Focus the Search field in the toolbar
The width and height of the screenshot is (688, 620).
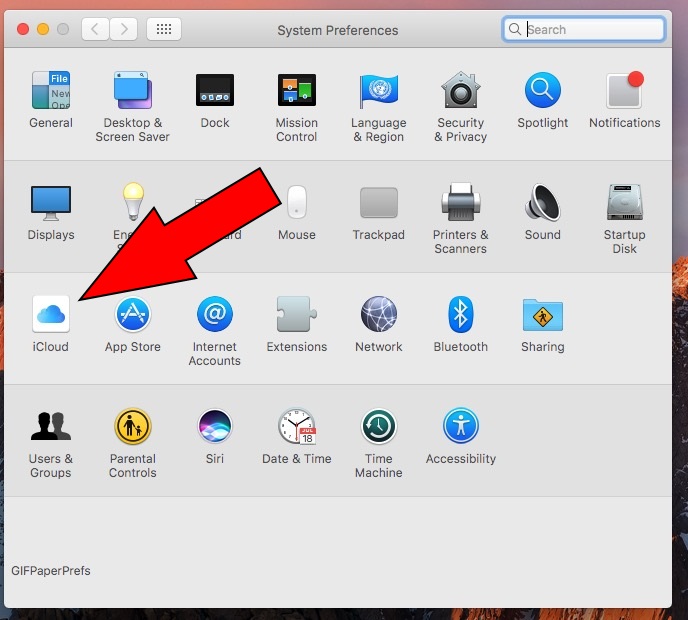tap(584, 29)
